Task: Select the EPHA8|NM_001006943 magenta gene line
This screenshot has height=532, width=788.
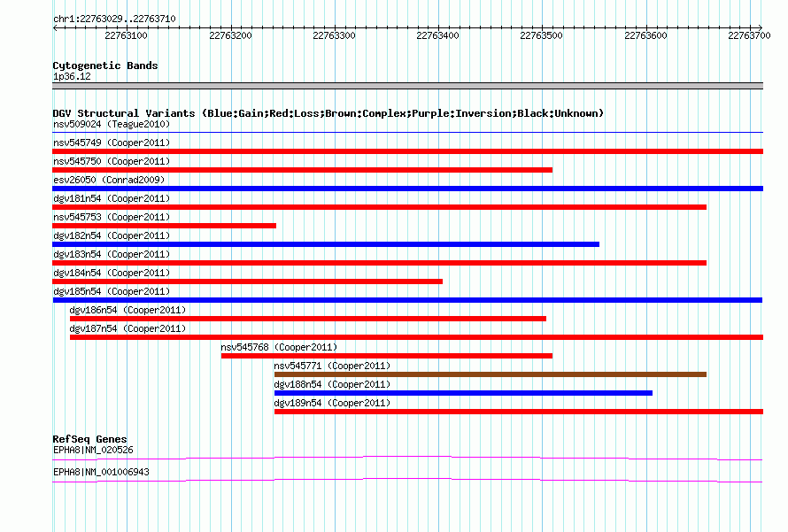Action: point(407,481)
